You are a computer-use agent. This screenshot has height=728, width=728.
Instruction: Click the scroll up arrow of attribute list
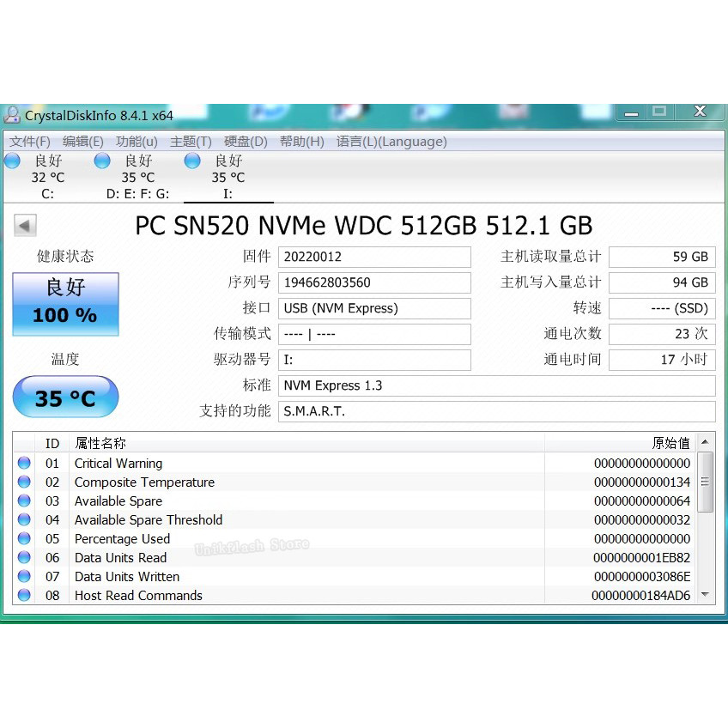point(706,442)
